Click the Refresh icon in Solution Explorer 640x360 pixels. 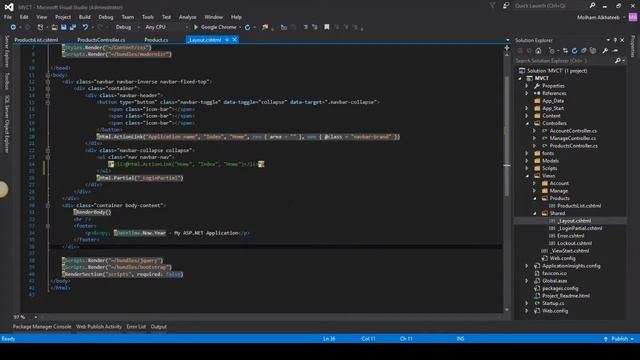pyautogui.click(x=574, y=51)
